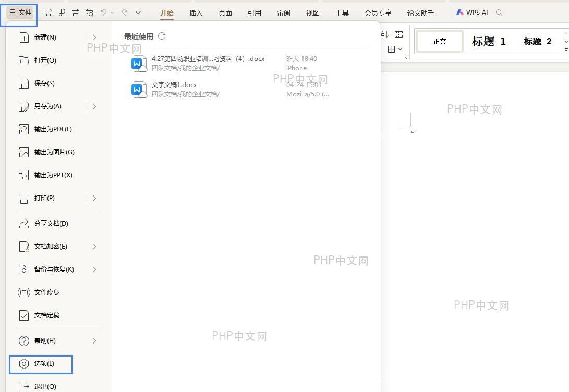The height and width of the screenshot is (392, 569).
Task: Click the Export to PDF toolbar icon
Action: click(x=62, y=13)
